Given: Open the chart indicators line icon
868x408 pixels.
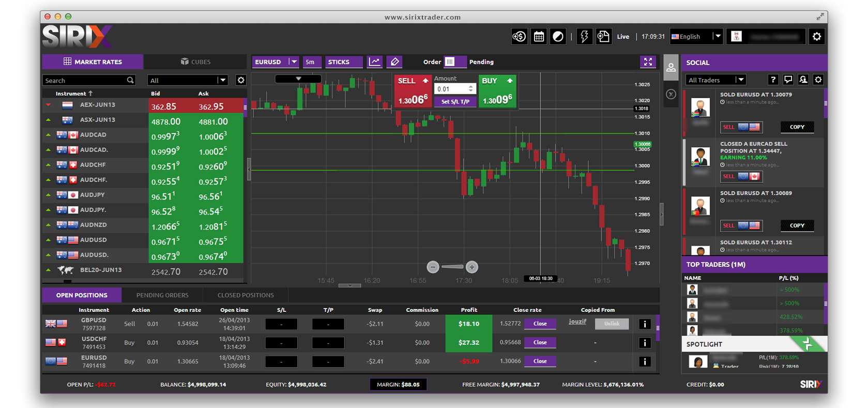Looking at the screenshot, I should tap(374, 62).
